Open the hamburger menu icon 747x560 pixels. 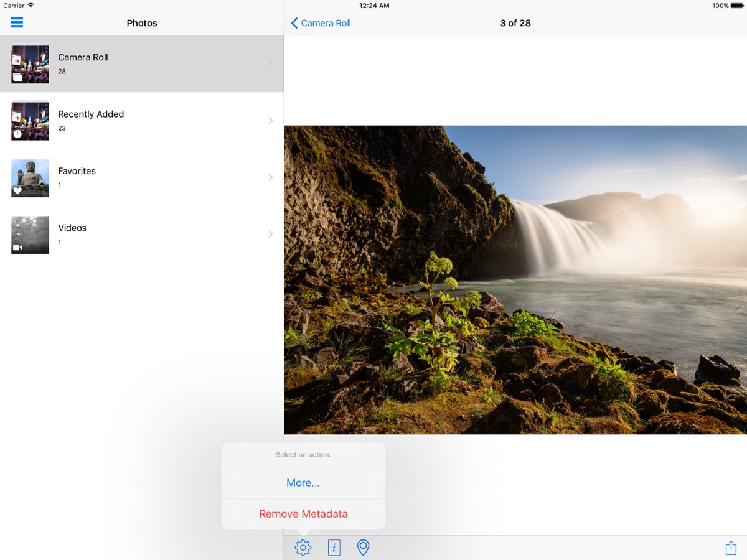[x=17, y=22]
